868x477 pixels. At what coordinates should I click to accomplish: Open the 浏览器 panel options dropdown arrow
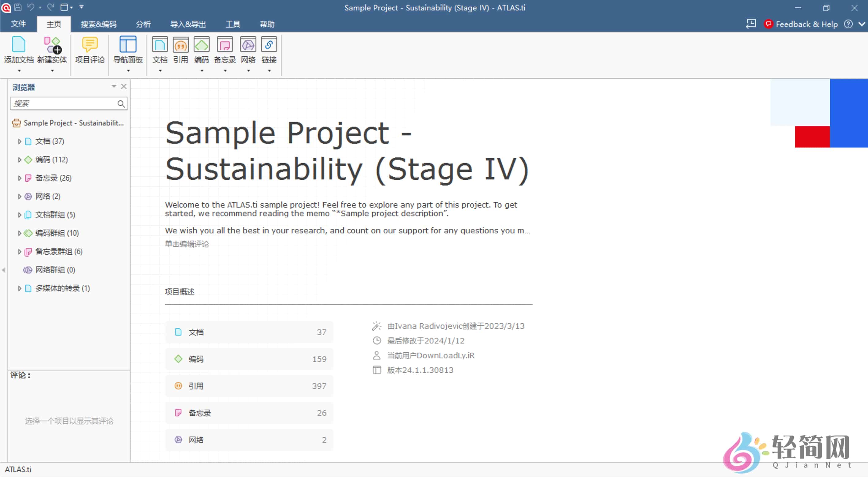coord(114,87)
